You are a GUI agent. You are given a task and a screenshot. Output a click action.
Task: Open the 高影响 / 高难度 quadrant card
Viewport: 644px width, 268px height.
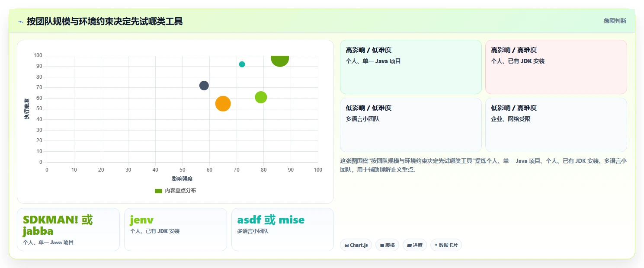coord(556,67)
